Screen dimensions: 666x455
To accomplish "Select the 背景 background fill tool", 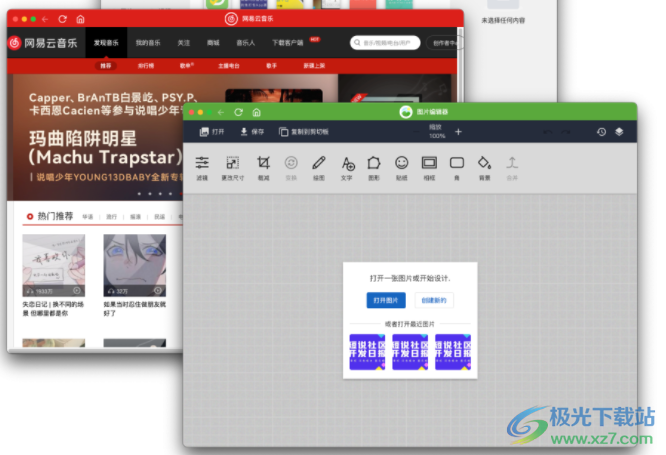I will [484, 166].
